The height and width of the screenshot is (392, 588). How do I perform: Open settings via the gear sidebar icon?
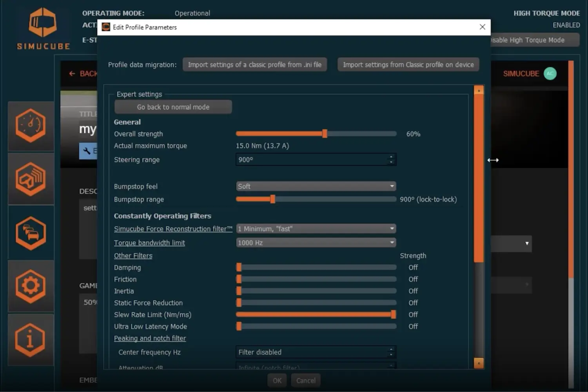coord(31,286)
